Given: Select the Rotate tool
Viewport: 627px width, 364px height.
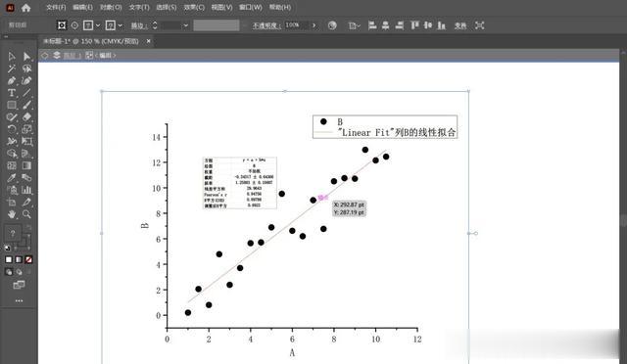Looking at the screenshot, I should [x=11, y=129].
